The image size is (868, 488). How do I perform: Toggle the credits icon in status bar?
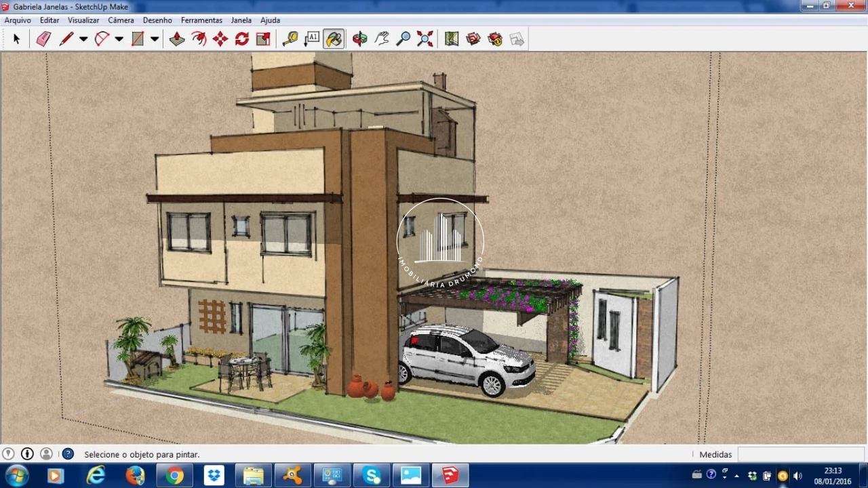(27, 454)
